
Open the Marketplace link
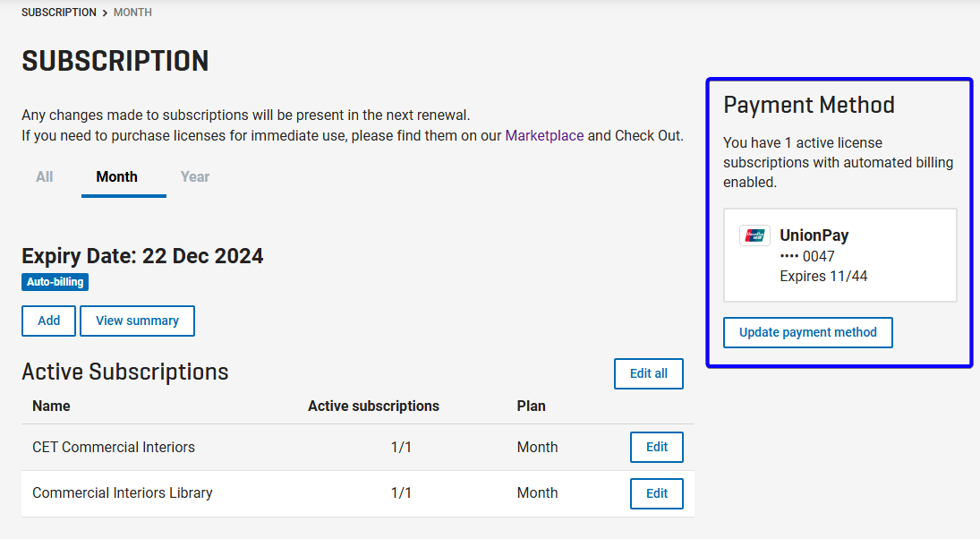click(544, 136)
